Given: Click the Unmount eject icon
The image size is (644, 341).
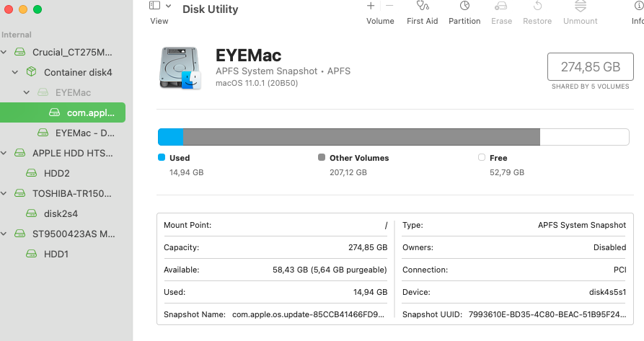Looking at the screenshot, I should (x=581, y=6).
